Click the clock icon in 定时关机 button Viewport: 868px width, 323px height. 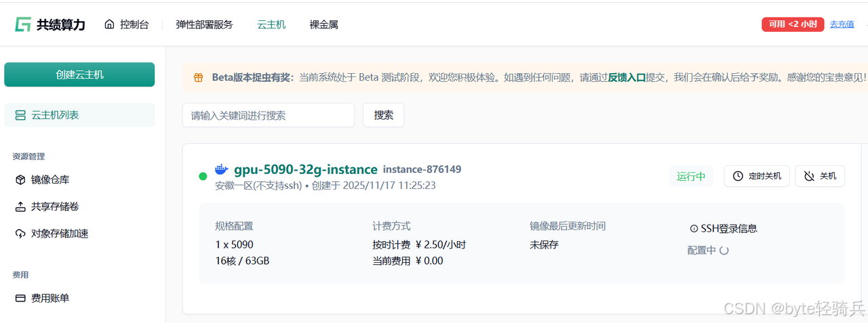pos(738,176)
